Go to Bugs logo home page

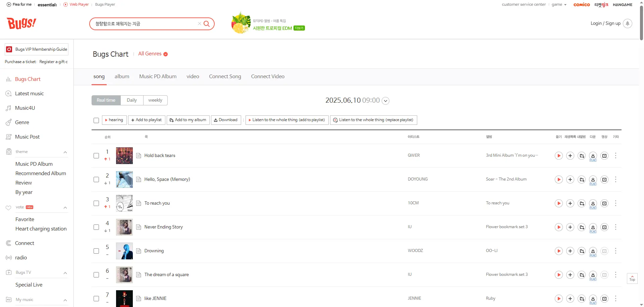pyautogui.click(x=21, y=23)
